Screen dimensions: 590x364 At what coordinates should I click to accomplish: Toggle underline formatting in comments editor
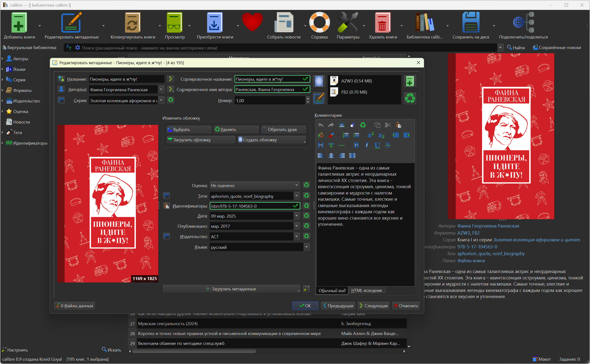(377, 145)
